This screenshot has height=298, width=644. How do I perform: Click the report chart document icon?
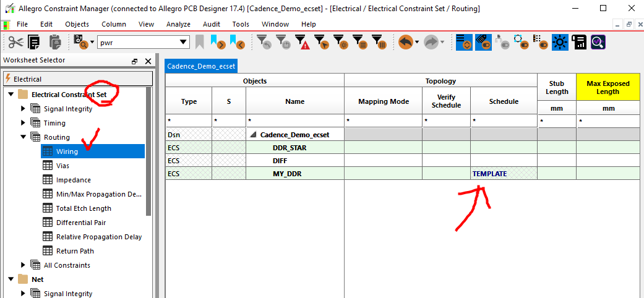tap(579, 42)
